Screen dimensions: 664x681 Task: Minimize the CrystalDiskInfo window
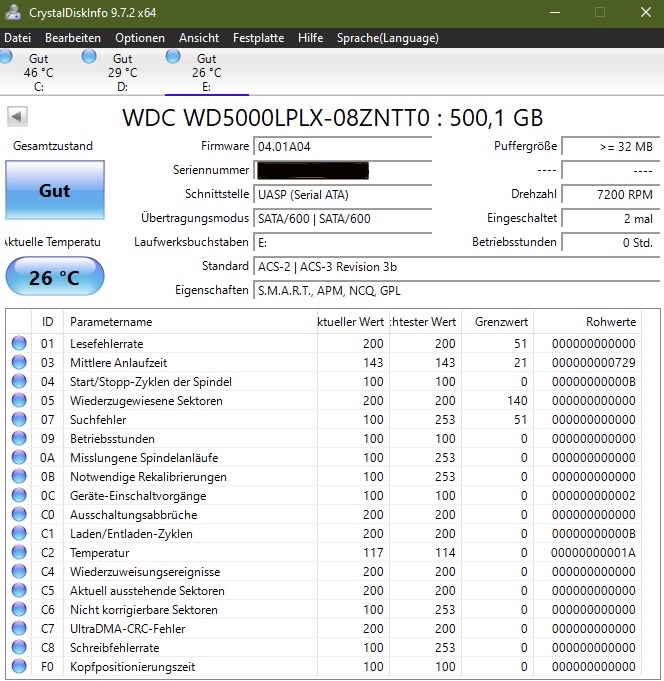click(555, 12)
